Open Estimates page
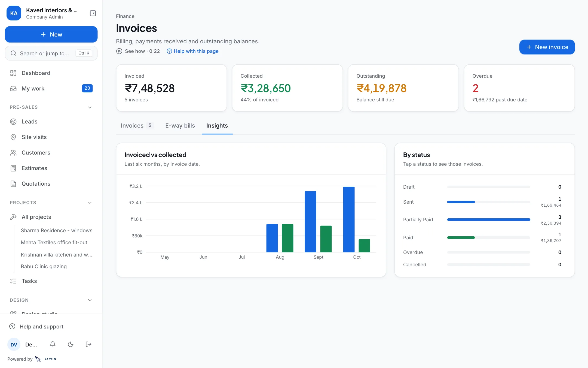 [x=51, y=168]
